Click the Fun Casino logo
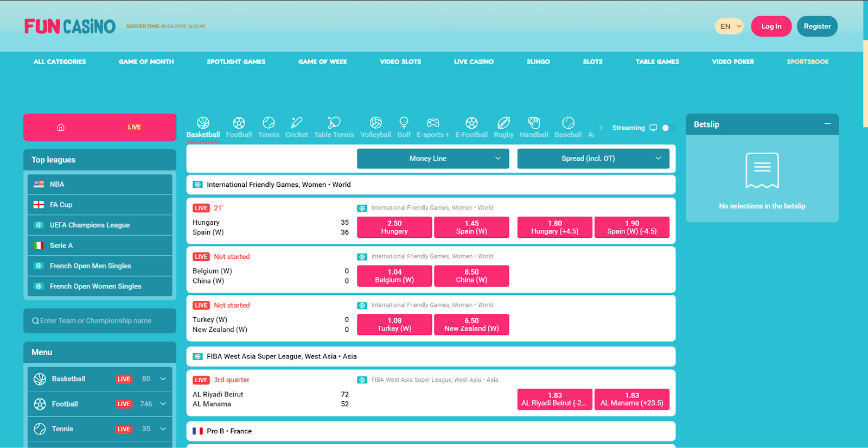The height and width of the screenshot is (448, 868). [69, 26]
